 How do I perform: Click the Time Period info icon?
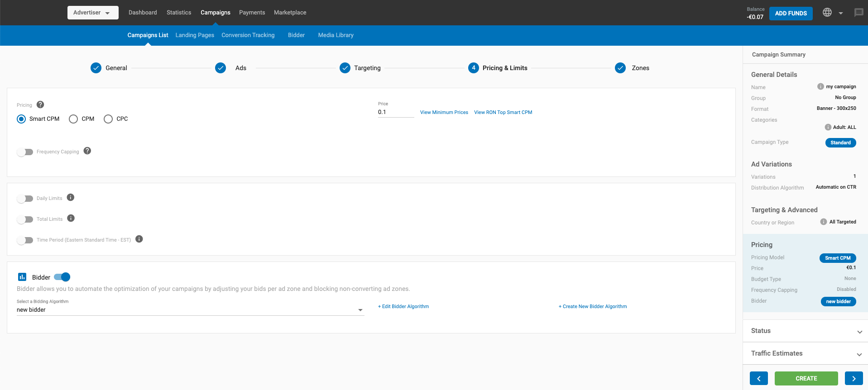139,239
